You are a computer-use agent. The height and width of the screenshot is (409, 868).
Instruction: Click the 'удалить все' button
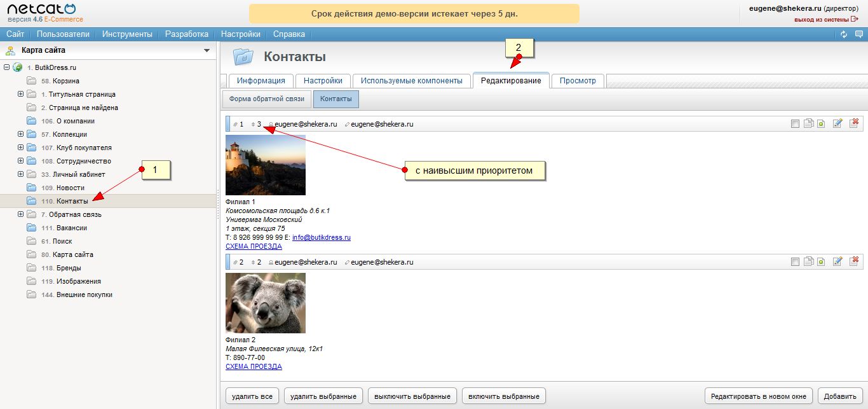tap(252, 396)
